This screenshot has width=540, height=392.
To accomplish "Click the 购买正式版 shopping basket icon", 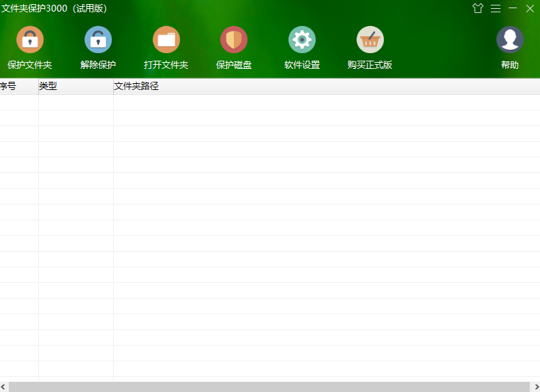I will point(370,40).
